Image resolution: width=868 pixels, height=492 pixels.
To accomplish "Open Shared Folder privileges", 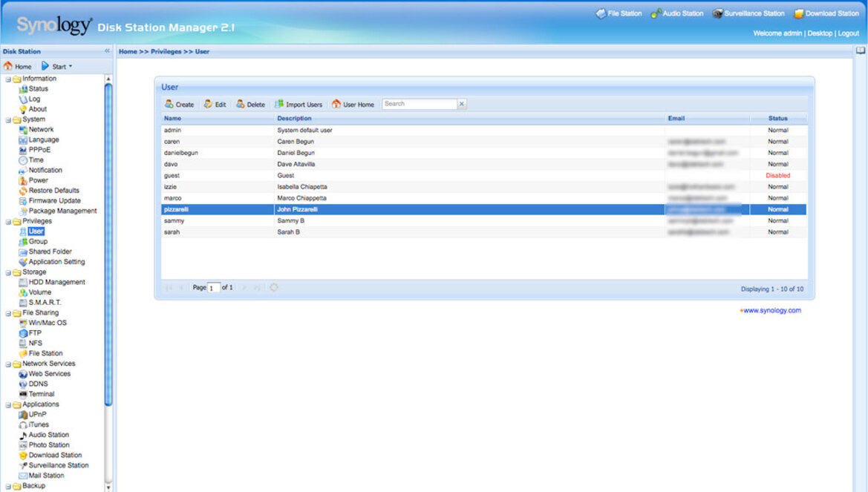I will click(50, 252).
